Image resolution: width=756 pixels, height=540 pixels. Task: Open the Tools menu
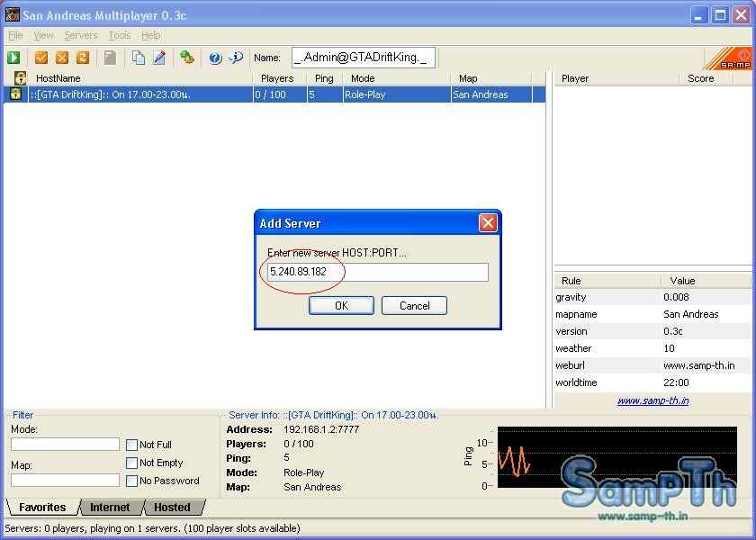[120, 35]
